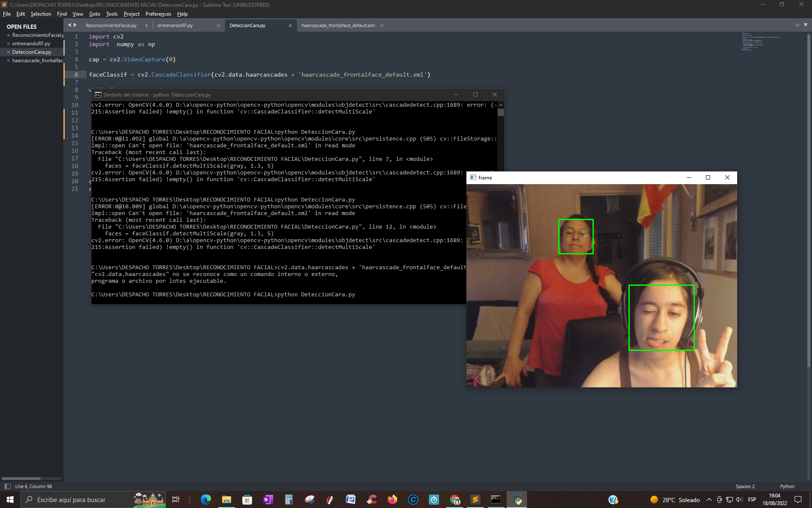Open the Preferences menu in Sublime Text
The width and height of the screenshot is (812, 508).
pos(158,14)
